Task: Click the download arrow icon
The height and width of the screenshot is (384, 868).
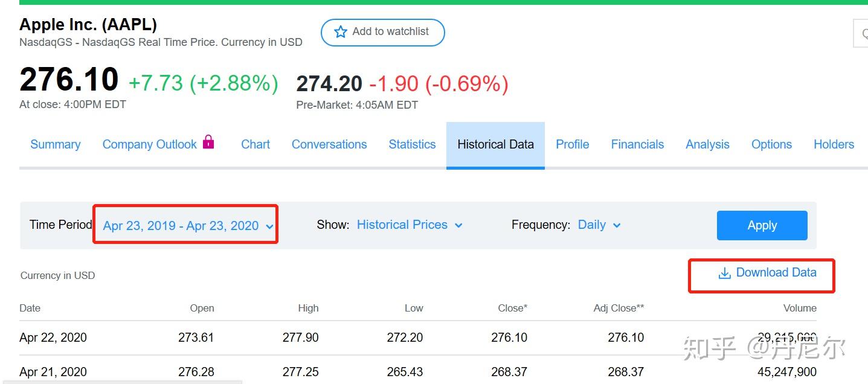Action: [724, 274]
